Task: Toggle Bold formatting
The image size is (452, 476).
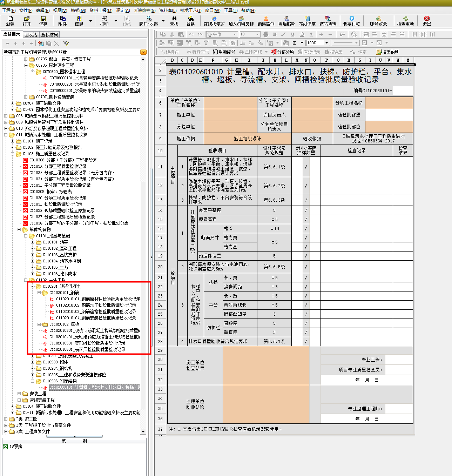Action: pos(275,34)
